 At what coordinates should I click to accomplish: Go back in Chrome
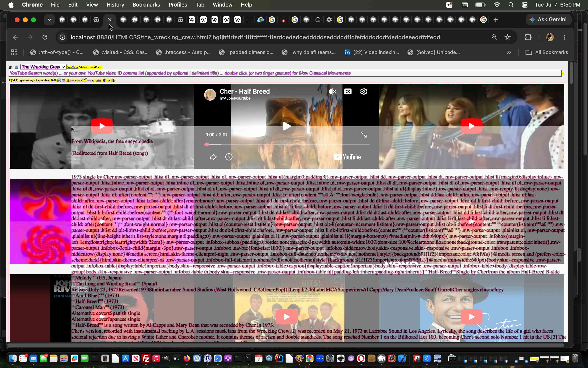[x=16, y=37]
